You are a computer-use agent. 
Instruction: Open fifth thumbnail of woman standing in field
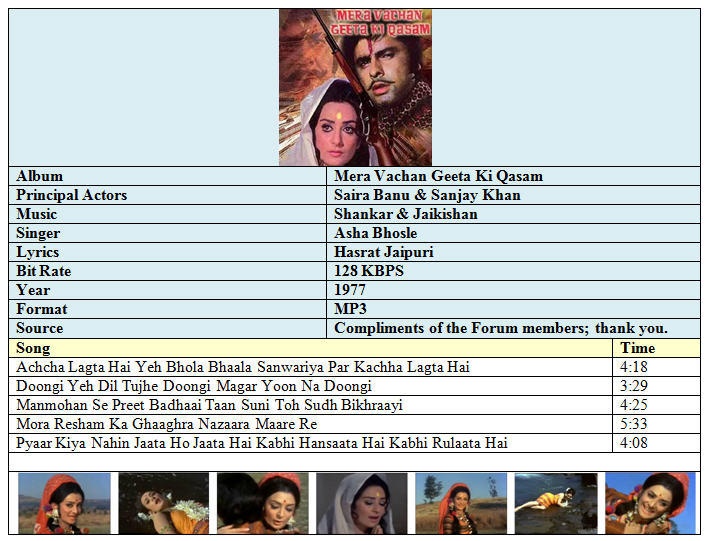click(x=461, y=503)
